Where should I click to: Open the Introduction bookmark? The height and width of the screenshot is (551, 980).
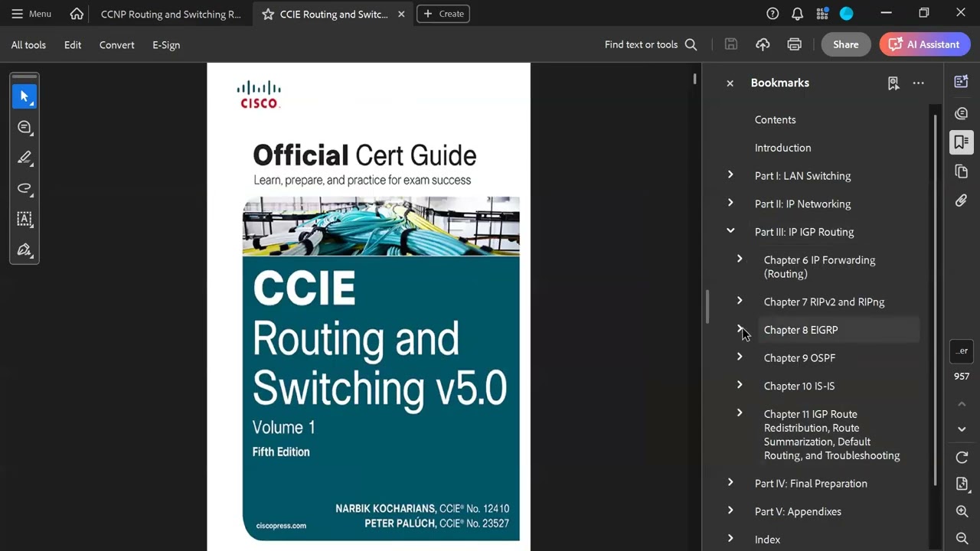click(782, 148)
